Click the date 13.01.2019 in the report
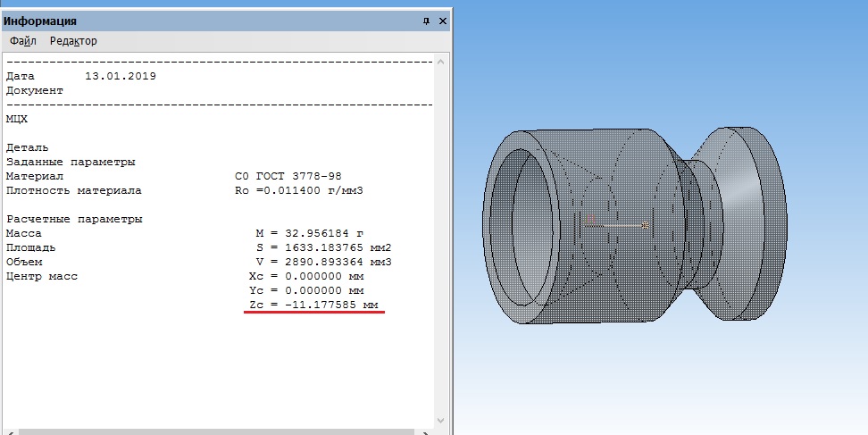Screen dimensions: 868x435 point(120,76)
